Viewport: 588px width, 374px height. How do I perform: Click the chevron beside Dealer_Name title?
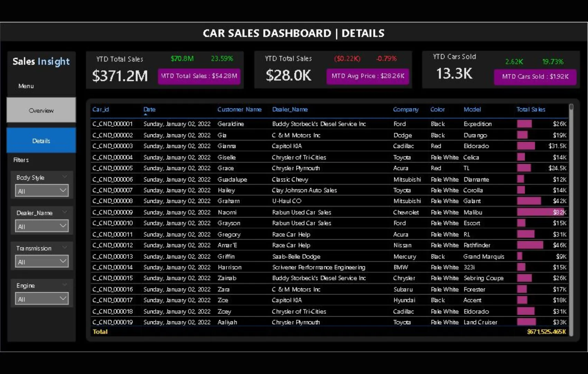(64, 212)
